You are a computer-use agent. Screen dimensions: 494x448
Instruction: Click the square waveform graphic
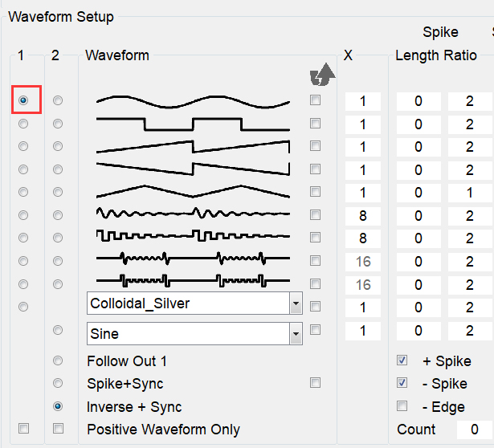point(193,124)
